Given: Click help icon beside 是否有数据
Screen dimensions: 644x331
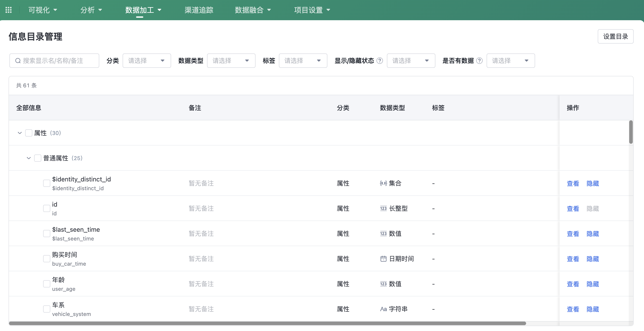Looking at the screenshot, I should click(x=479, y=61).
